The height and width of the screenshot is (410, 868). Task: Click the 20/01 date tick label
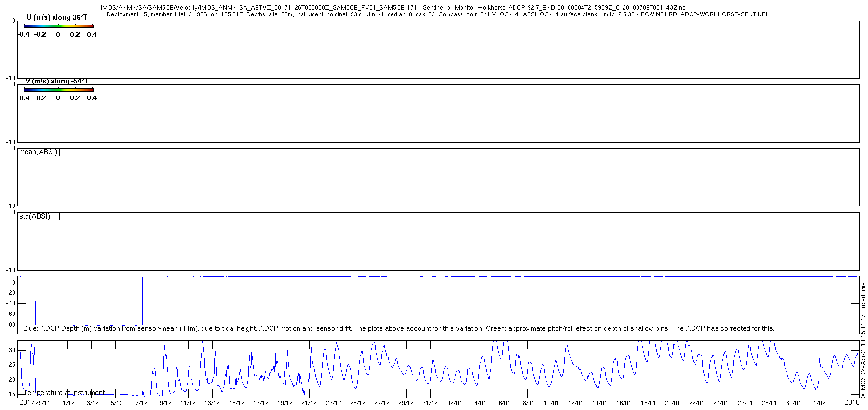tap(672, 403)
